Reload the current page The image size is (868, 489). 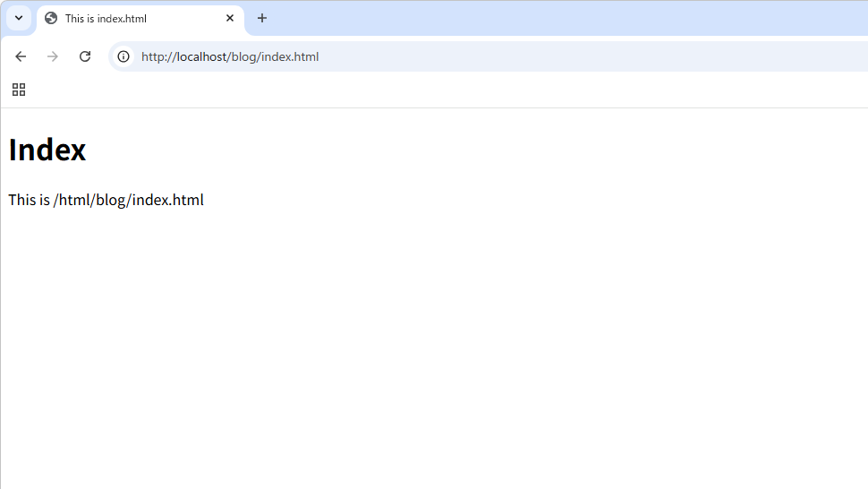coord(85,56)
